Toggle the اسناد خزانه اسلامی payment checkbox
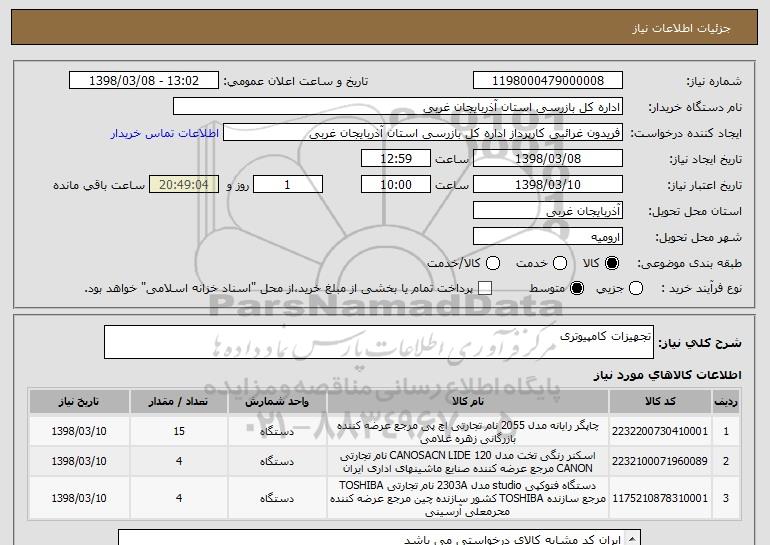Image resolution: width=770 pixels, height=545 pixels. click(485, 288)
